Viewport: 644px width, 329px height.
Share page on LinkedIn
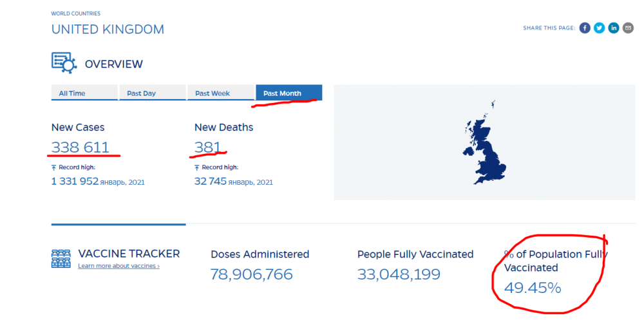coord(614,28)
